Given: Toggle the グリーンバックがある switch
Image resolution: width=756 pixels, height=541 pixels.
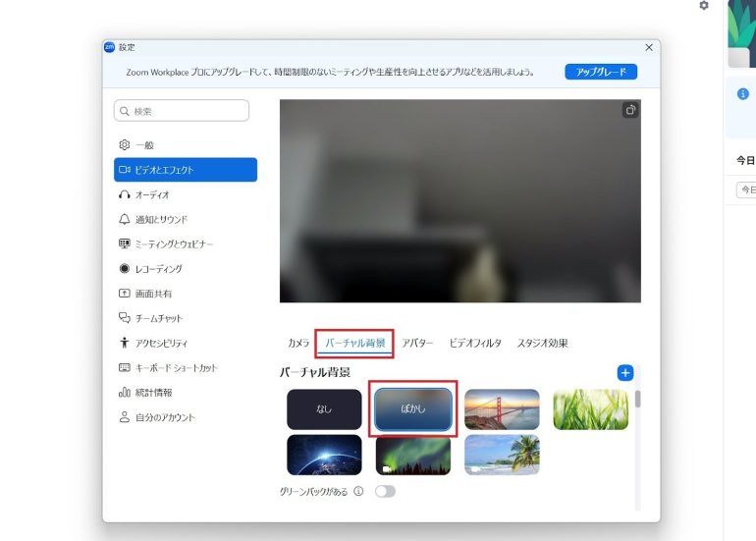Looking at the screenshot, I should coord(385,491).
